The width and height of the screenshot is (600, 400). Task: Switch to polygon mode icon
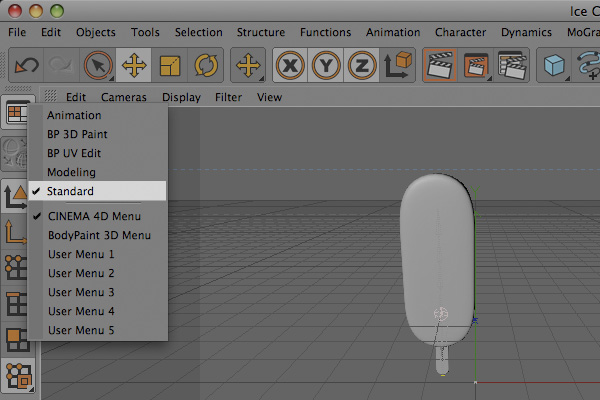tap(16, 340)
